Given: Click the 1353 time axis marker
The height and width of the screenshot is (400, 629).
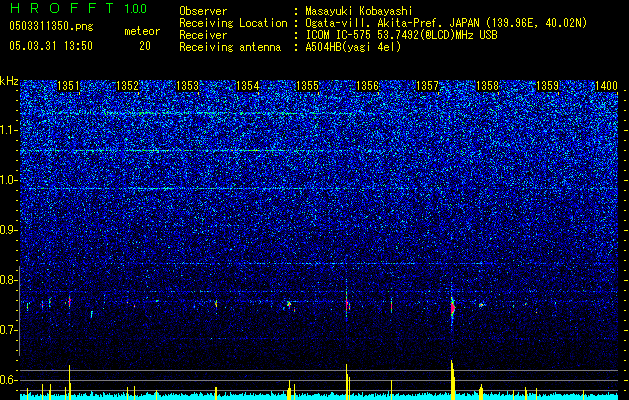Looking at the screenshot, I should [x=187, y=86].
